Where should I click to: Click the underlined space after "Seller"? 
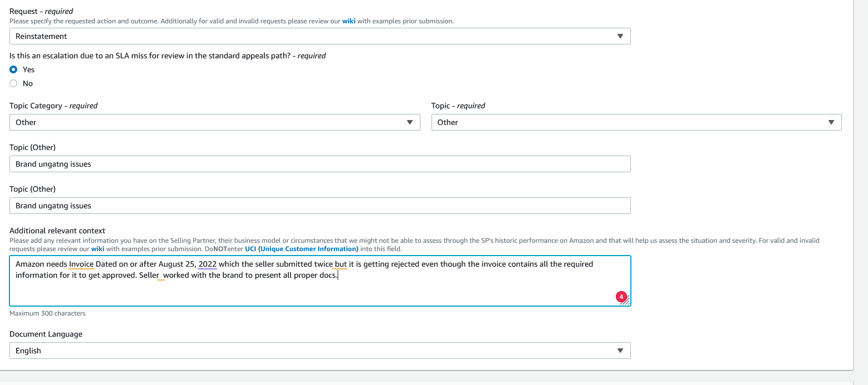pyautogui.click(x=161, y=276)
